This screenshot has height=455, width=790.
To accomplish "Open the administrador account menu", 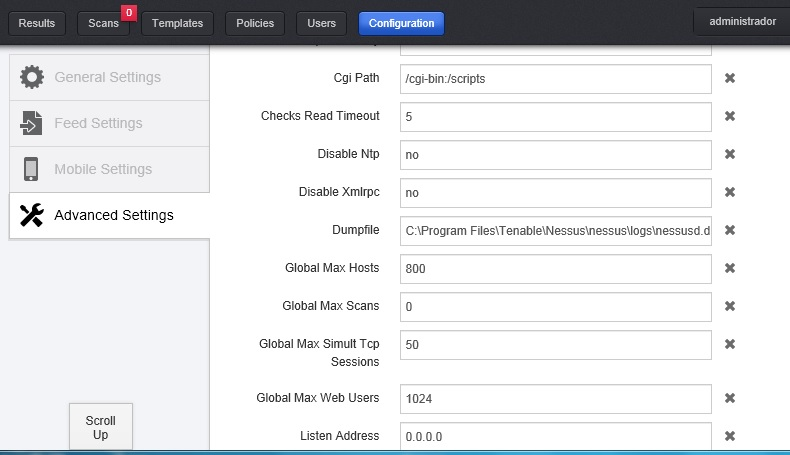I will (742, 21).
